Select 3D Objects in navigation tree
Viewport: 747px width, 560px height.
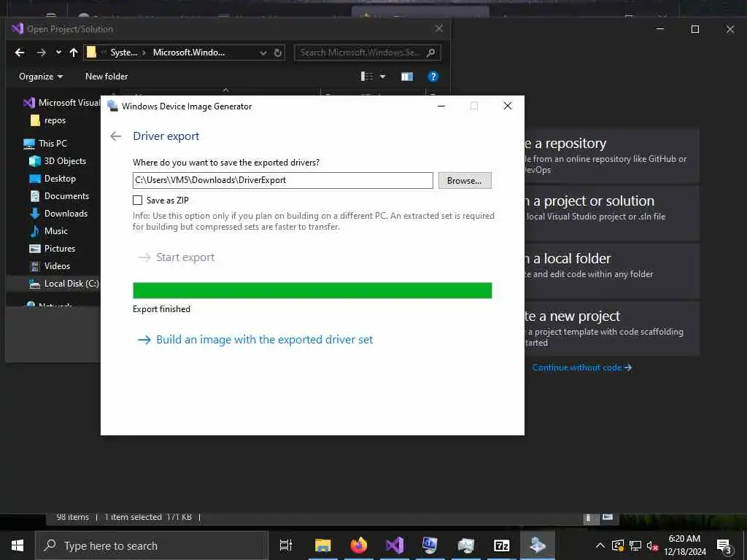click(58, 161)
